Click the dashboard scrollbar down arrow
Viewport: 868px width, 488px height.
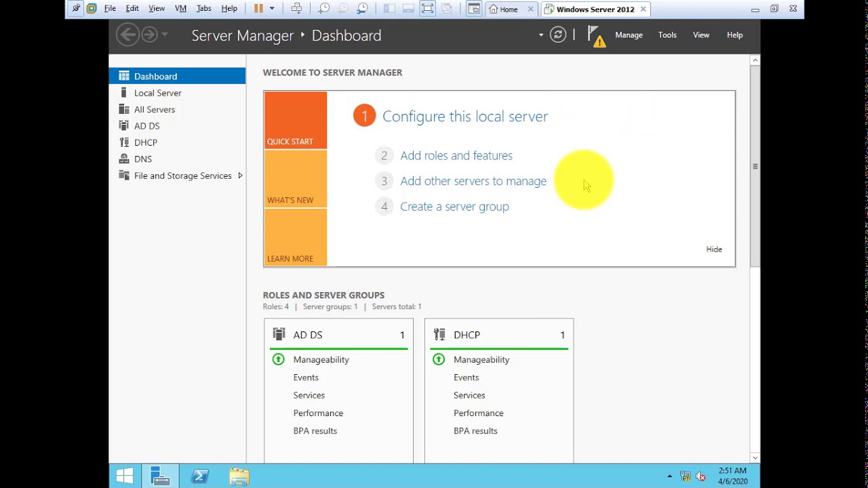[x=755, y=458]
